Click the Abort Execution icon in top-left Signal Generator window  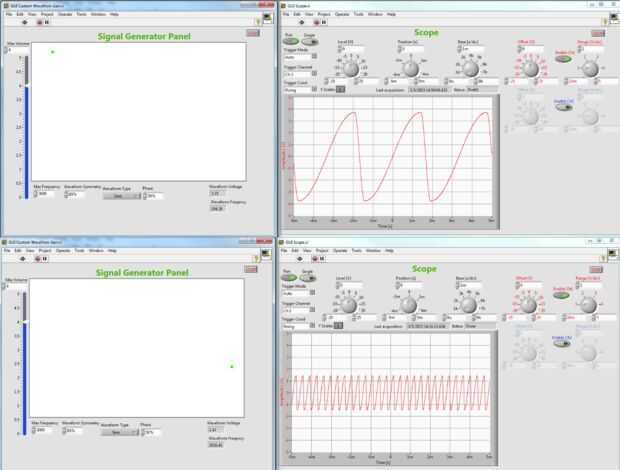click(40, 23)
